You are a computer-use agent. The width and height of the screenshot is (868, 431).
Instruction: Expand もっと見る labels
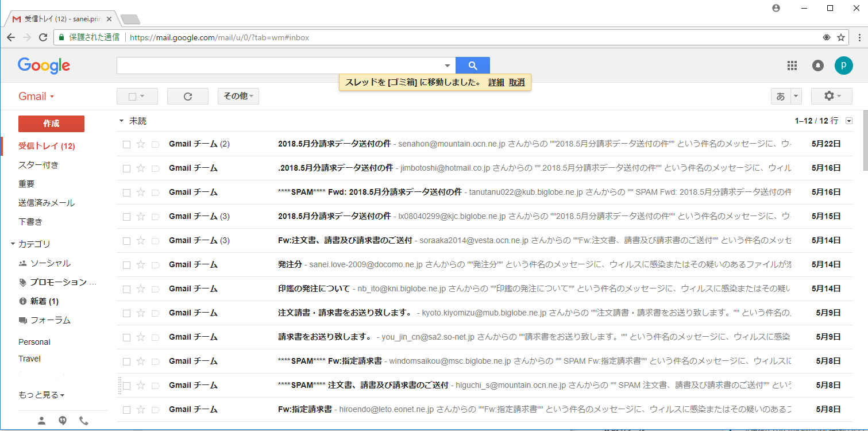pos(41,395)
